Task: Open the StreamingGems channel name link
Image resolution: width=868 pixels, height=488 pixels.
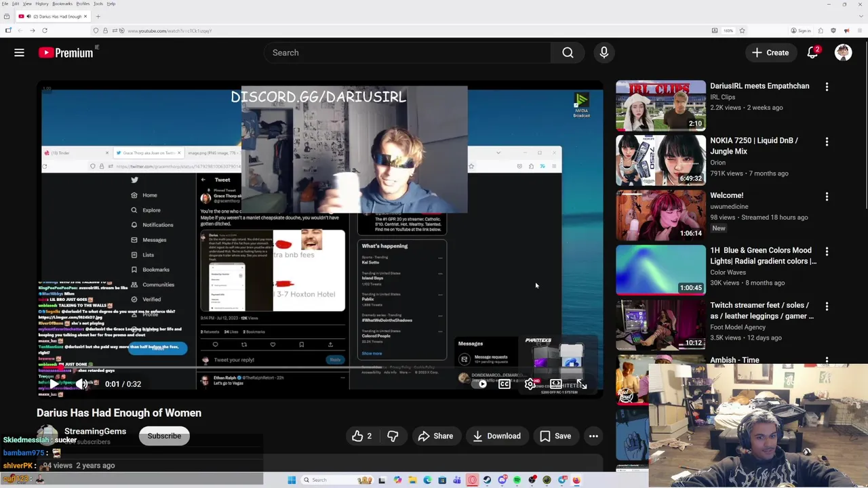Action: pyautogui.click(x=95, y=431)
